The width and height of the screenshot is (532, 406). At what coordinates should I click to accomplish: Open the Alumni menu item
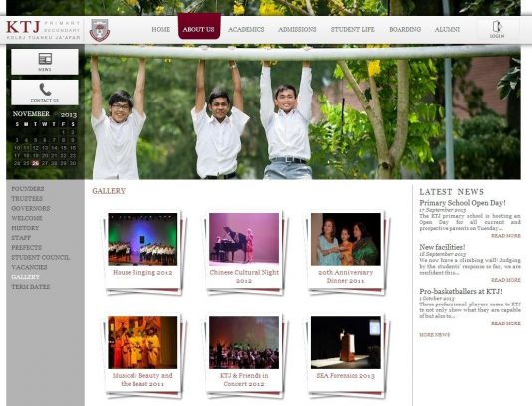[447, 30]
